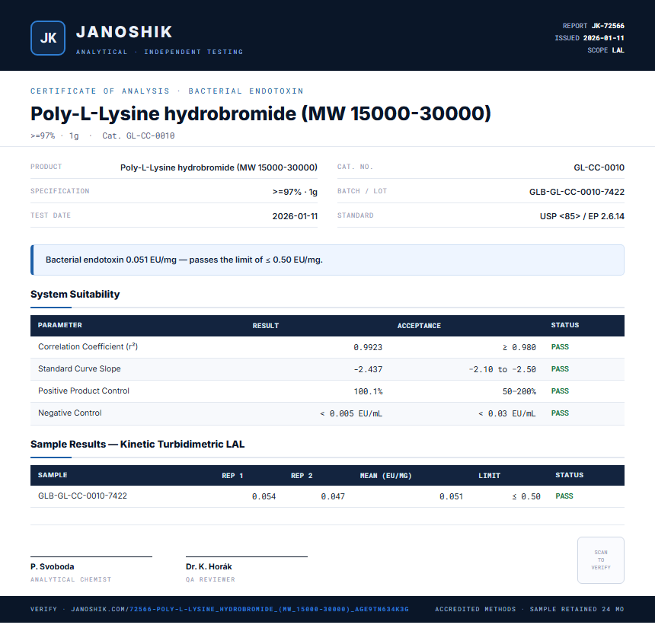This screenshot has width=655, height=644.
Task: Click the issued date 2026-01-11 in header
Action: (604, 38)
